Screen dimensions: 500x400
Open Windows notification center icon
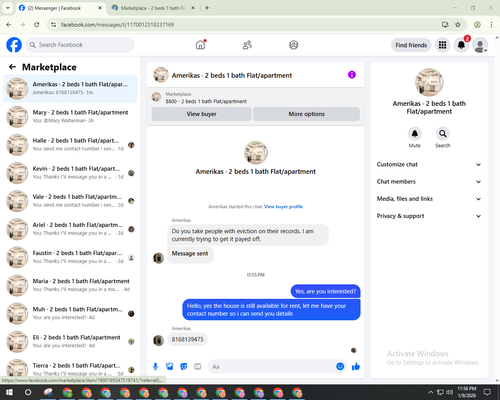pos(487,392)
